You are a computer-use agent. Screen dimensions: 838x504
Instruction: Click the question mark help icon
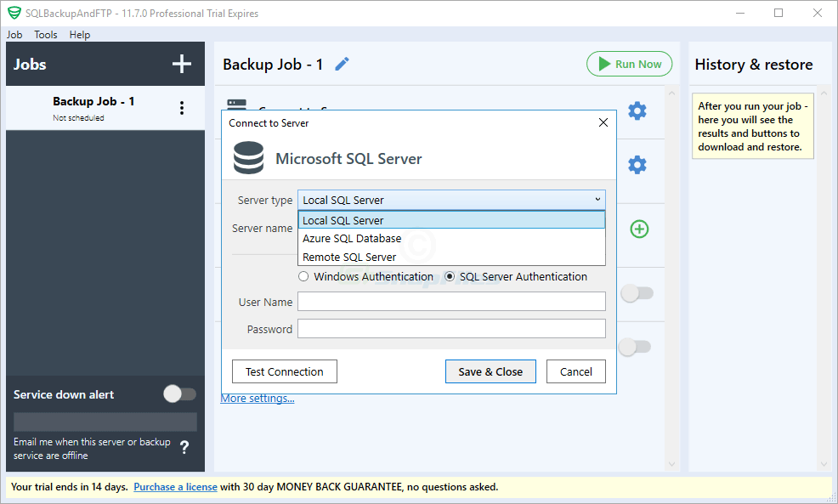point(184,446)
